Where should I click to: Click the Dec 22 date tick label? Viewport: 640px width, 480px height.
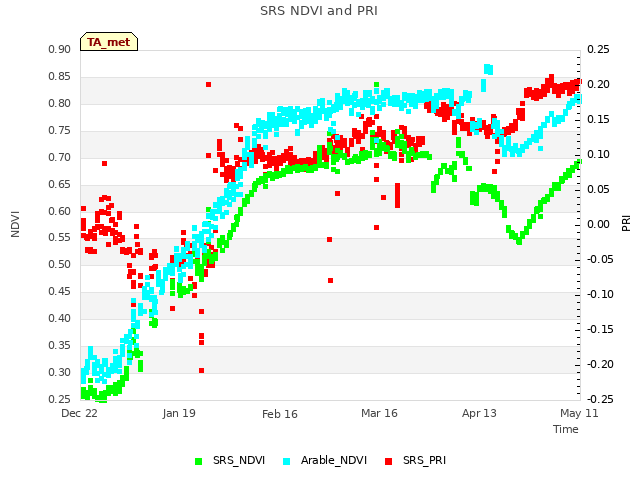79,413
